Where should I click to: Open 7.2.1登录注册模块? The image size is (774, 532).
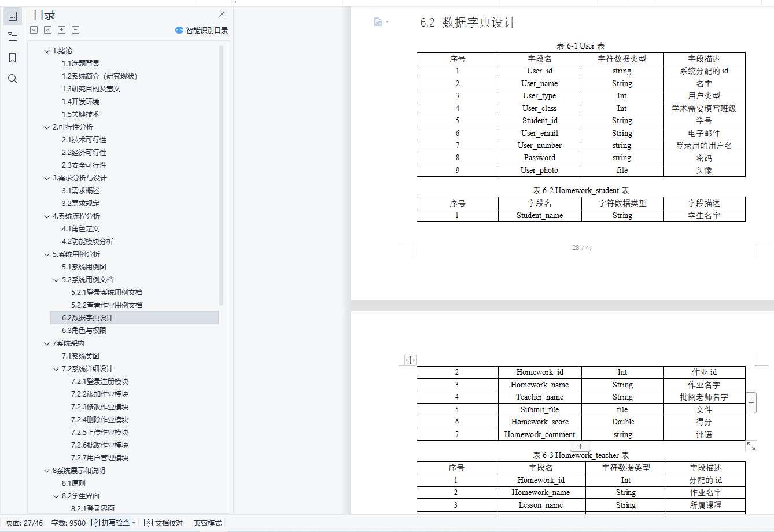coord(99,382)
